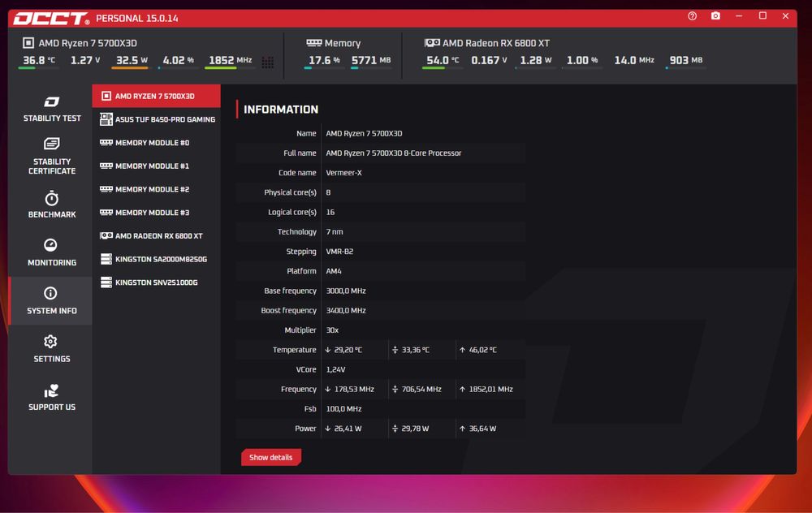Click the CPU power 32.5 W reading
The image size is (812, 513).
[x=132, y=60]
